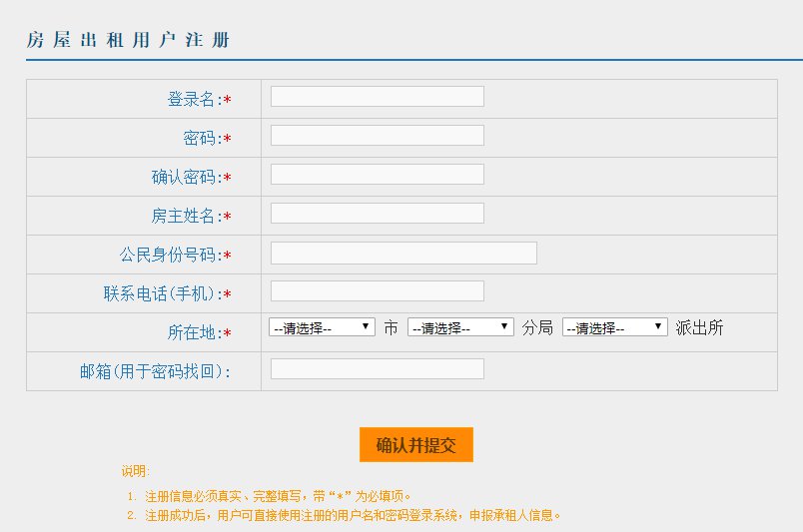The width and height of the screenshot is (803, 532).
Task: Expand the 分局 selection dropdown
Action: [x=460, y=327]
